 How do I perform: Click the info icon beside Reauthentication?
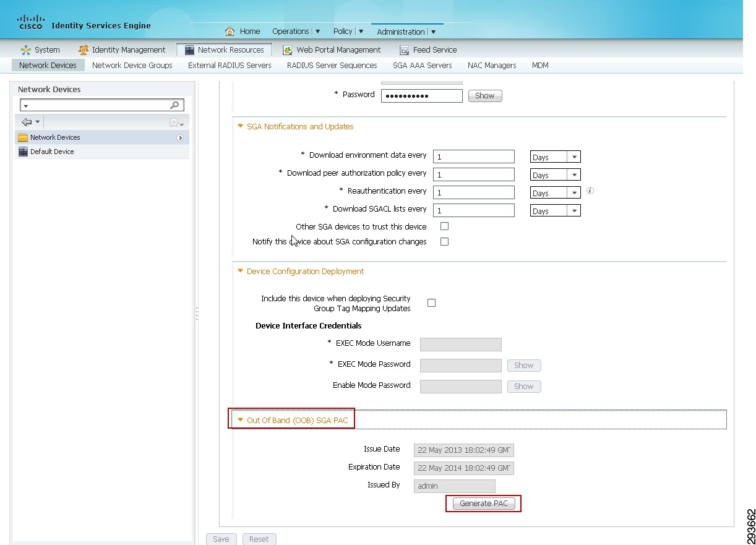[x=590, y=191]
